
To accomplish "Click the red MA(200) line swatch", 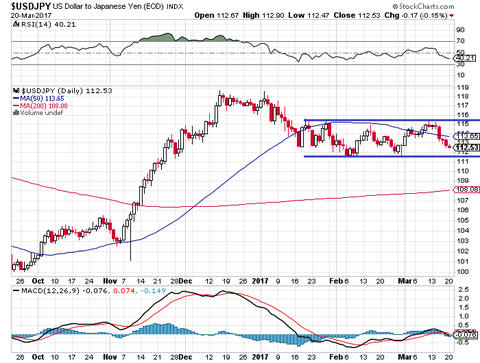I will click(x=16, y=106).
